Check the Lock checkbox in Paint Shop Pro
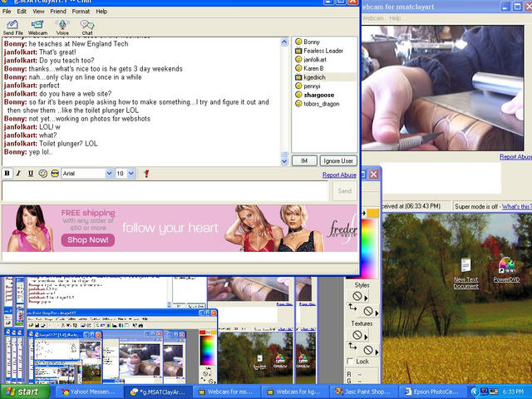Image resolution: width=532 pixels, height=399 pixels. click(x=351, y=361)
